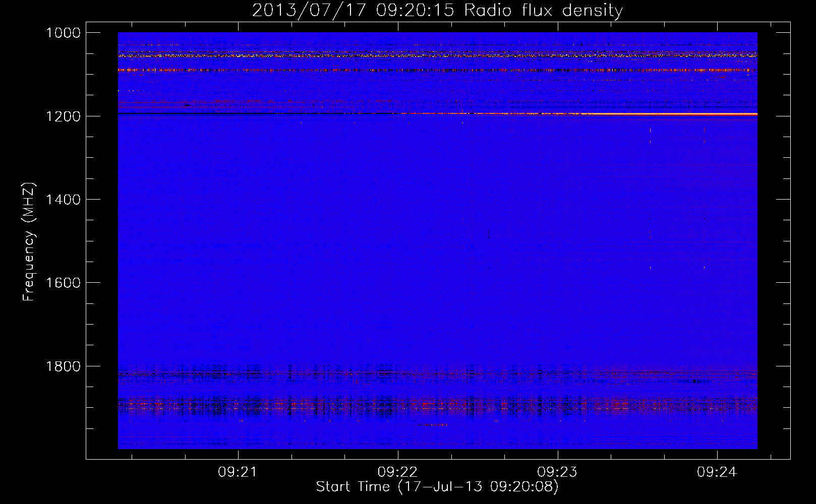Select the 'Frequency (MHZ)' axis label
This screenshot has width=816, height=504.
29,242
